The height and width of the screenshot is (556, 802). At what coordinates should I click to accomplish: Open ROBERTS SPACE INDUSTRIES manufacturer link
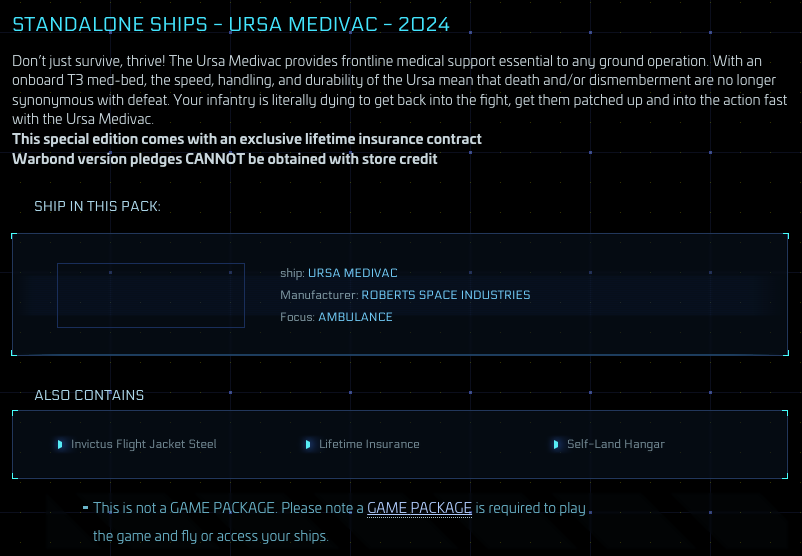445,295
